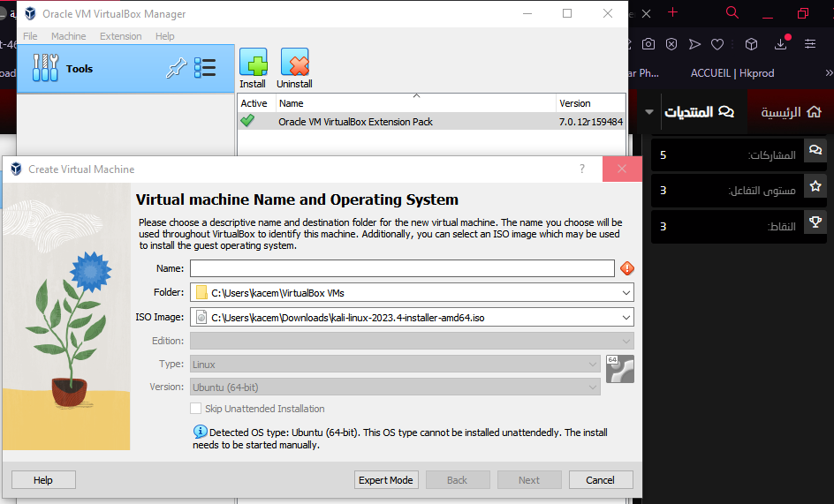Click the Back button
Screen dimensions: 834x504
point(458,480)
